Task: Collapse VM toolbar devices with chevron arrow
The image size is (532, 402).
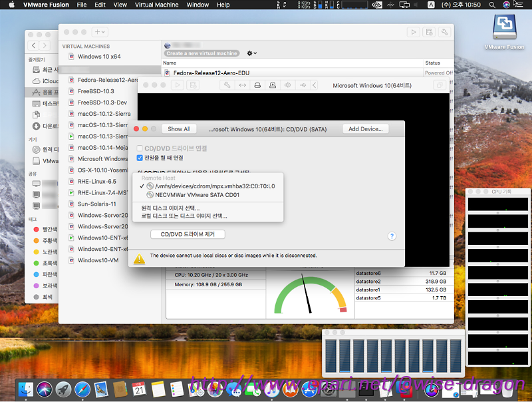Action: click(315, 85)
